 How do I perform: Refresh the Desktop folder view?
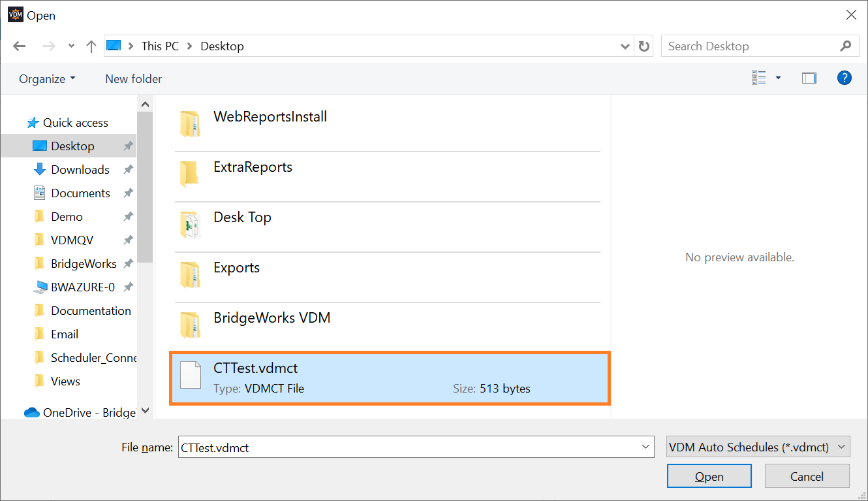(643, 46)
